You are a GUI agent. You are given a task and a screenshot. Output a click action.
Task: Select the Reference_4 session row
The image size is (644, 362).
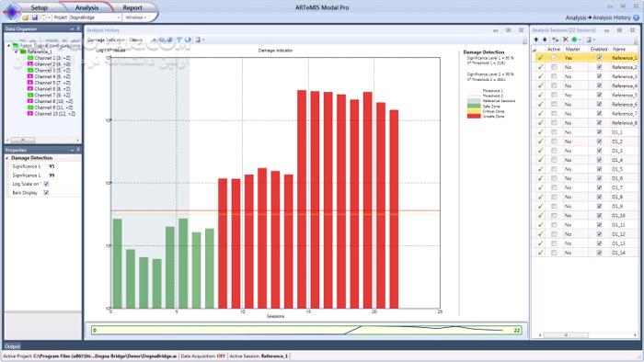[586, 85]
